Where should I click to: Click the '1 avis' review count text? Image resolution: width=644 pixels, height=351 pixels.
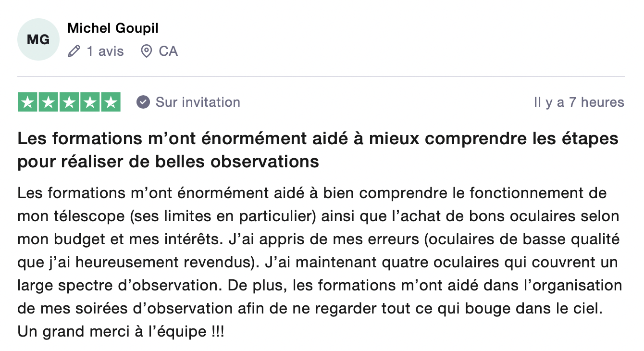click(x=105, y=51)
